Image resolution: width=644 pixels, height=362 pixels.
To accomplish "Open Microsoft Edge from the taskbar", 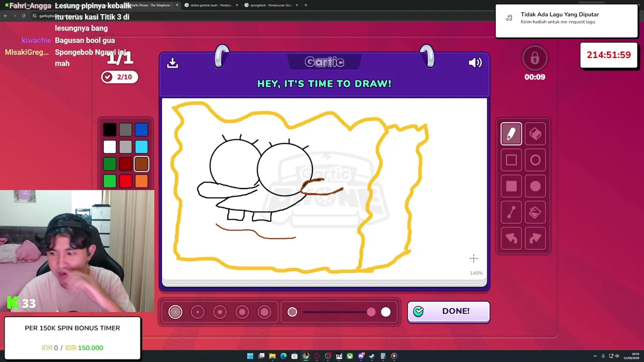I will pos(283,356).
